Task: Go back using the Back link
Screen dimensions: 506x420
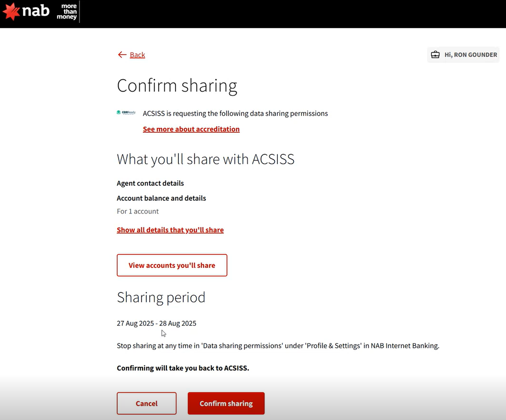Action: [x=137, y=55]
